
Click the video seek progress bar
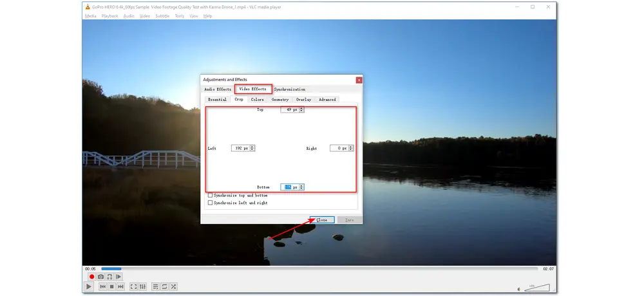(319, 268)
